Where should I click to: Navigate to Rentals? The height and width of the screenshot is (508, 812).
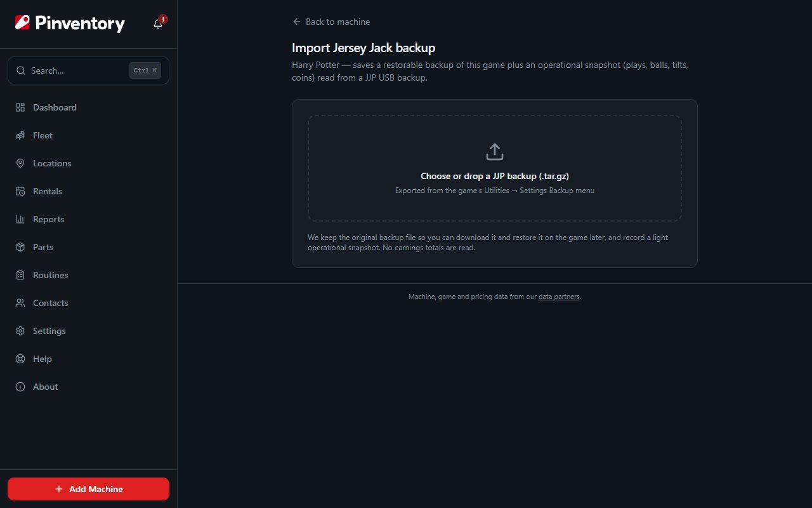(88, 191)
